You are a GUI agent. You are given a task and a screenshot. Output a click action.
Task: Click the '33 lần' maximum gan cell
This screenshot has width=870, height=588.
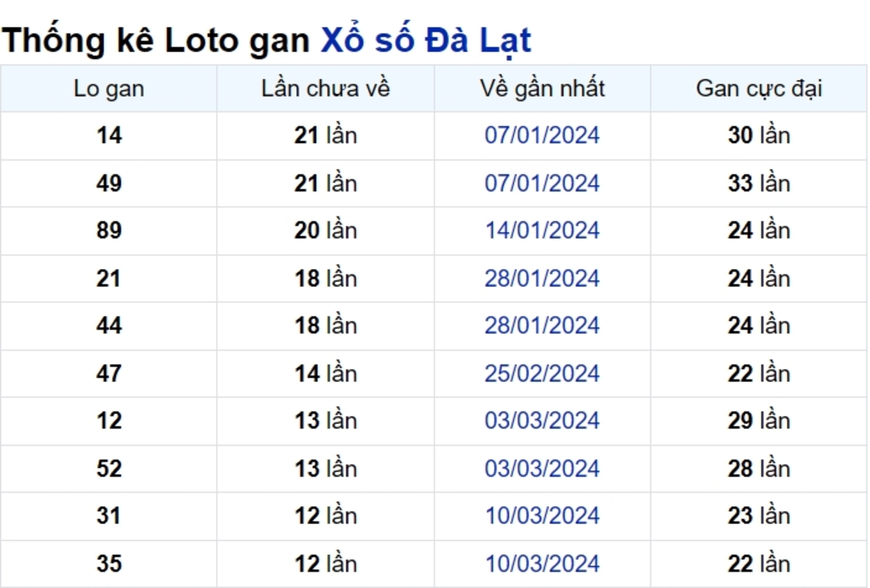(758, 183)
